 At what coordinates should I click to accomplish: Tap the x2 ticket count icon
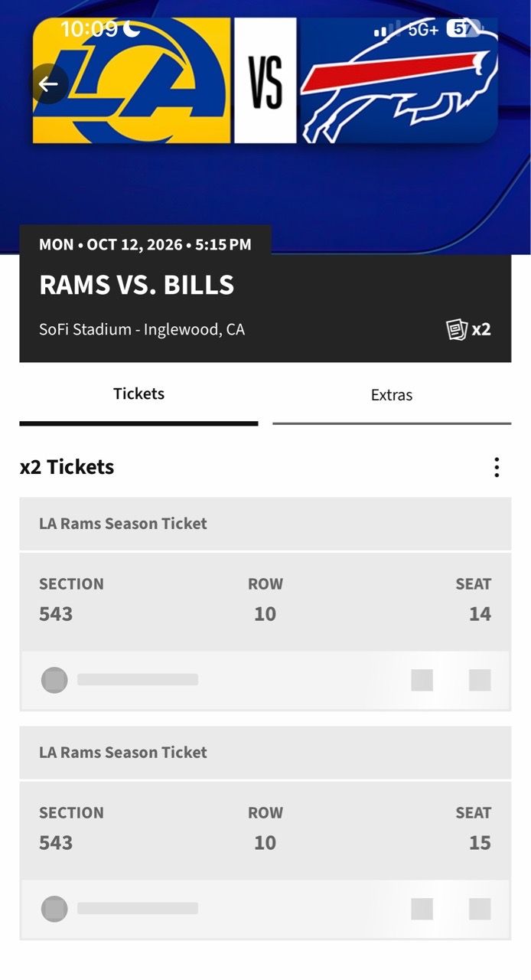click(x=468, y=330)
